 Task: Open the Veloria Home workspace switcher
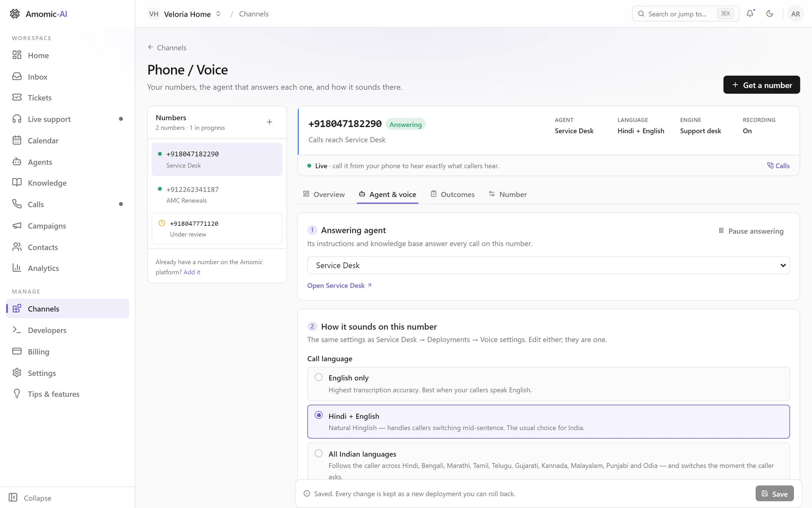pyautogui.click(x=185, y=14)
